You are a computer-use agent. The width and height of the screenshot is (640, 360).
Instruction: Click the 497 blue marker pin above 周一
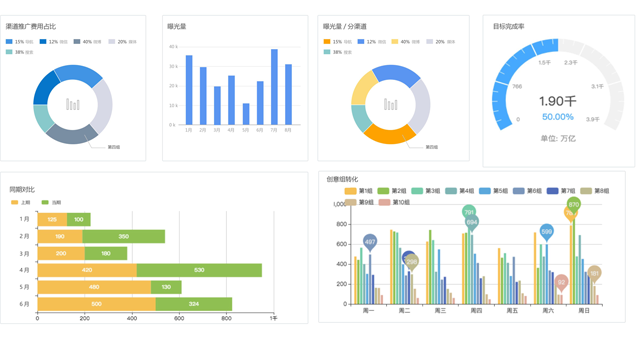pyautogui.click(x=370, y=242)
